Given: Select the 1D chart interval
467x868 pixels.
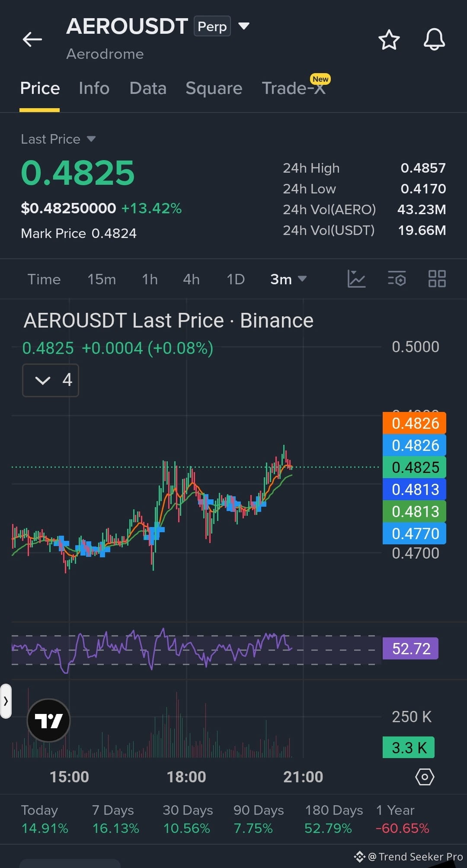Looking at the screenshot, I should pos(236,279).
